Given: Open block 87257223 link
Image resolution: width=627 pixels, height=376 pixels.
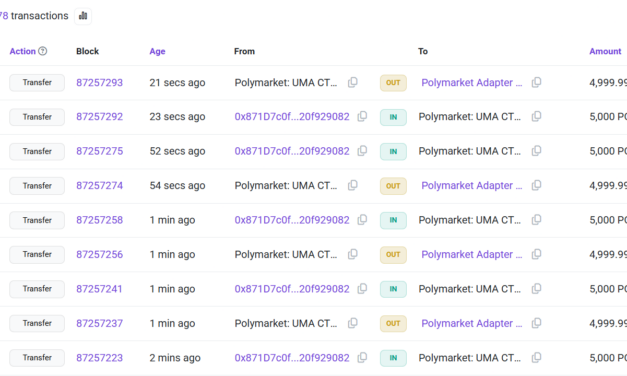Looking at the screenshot, I should click(99, 357).
